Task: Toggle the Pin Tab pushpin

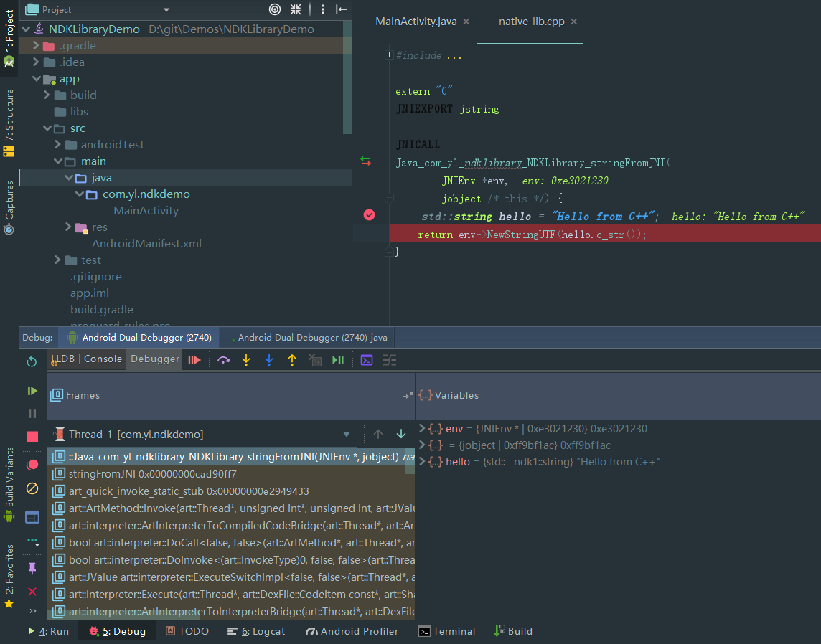Action: click(x=32, y=568)
